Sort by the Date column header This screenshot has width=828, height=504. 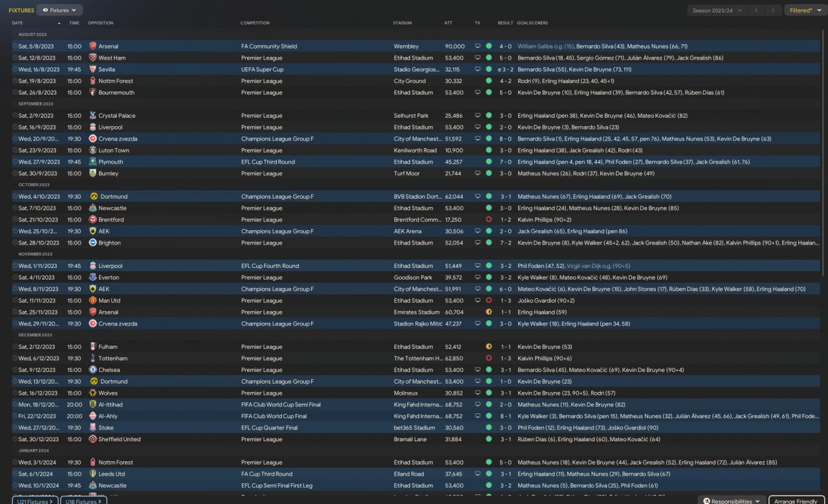(x=17, y=23)
